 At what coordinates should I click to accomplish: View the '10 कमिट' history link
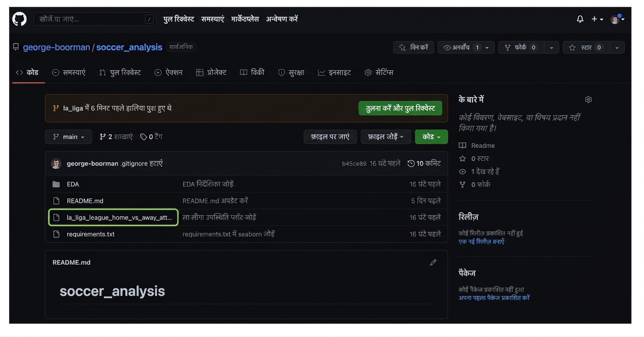coord(424,164)
